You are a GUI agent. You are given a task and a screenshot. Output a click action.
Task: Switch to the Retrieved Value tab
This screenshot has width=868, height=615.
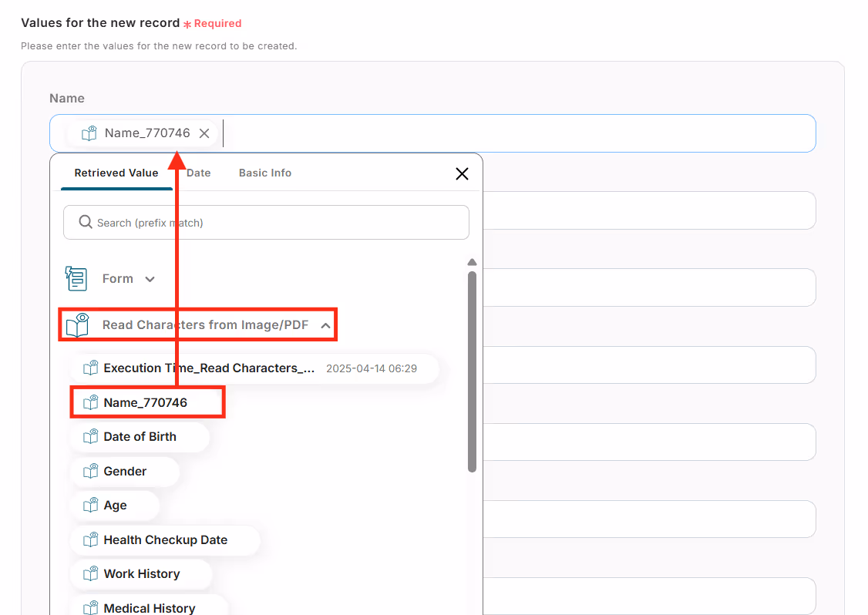point(116,173)
